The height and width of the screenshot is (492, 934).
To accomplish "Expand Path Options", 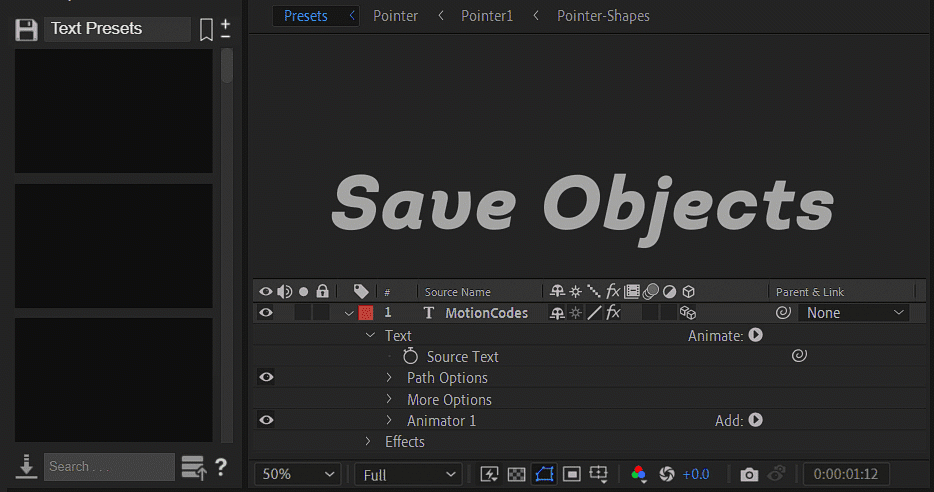I will 389,378.
